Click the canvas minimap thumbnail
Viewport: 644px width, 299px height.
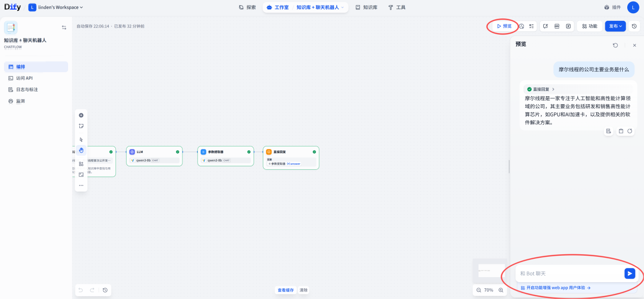[x=490, y=271]
